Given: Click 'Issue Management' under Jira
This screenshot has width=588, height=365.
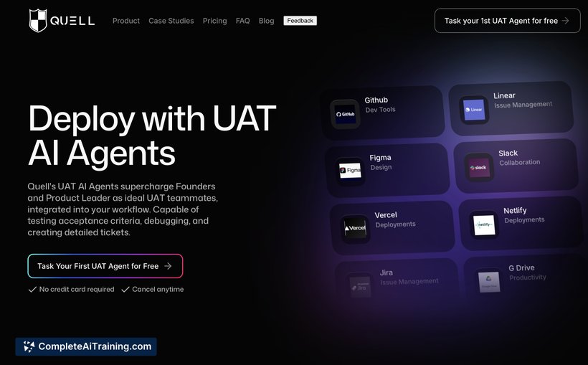Looking at the screenshot, I should point(409,282).
